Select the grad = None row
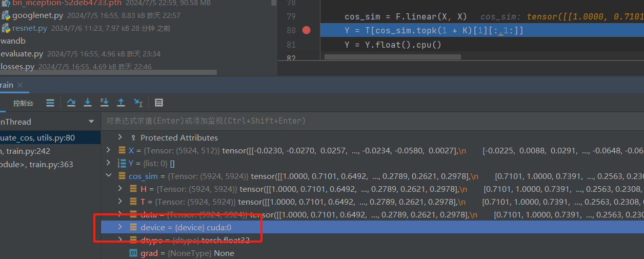Viewport: 644px width, 259px height. 372,253
